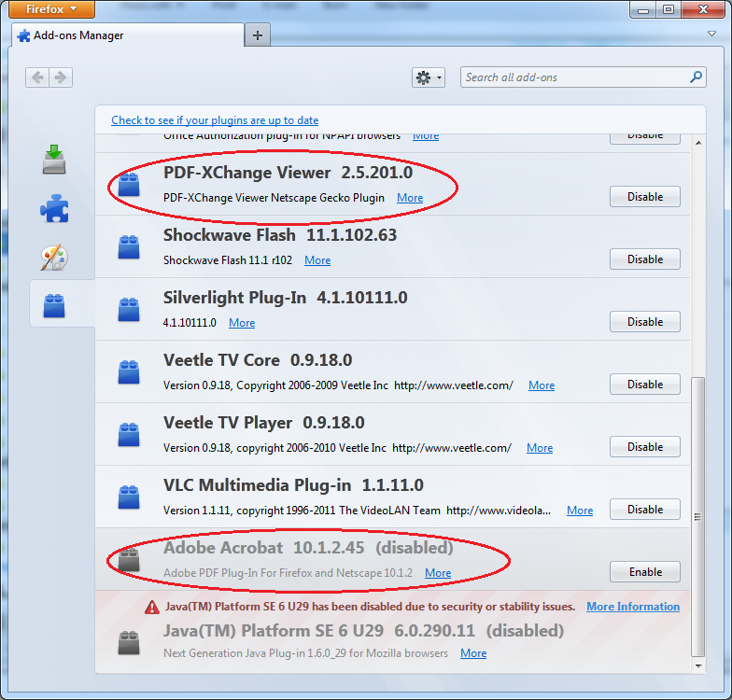
Task: Select the Veetle TV Player 0.9.18.0 title
Action: [263, 423]
